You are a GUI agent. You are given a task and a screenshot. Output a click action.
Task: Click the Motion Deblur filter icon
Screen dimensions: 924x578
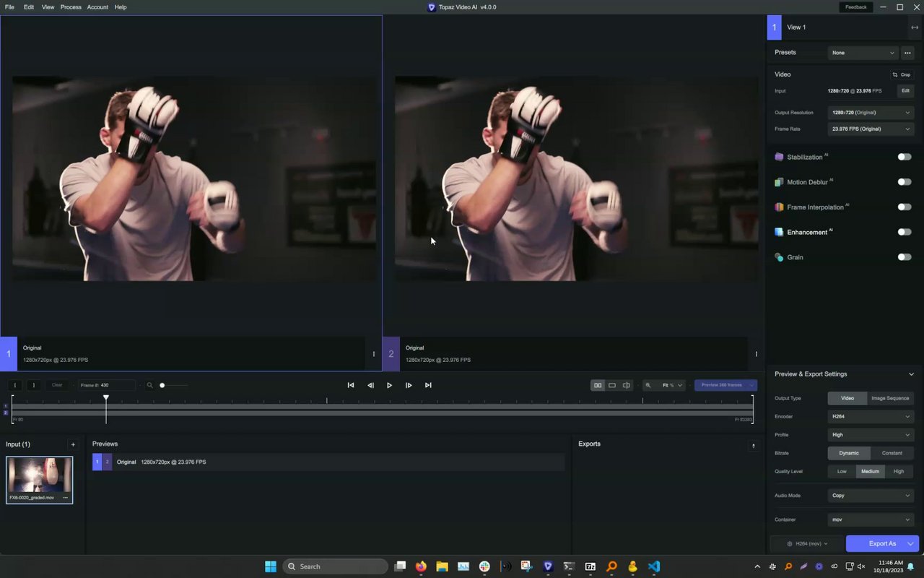pos(779,182)
